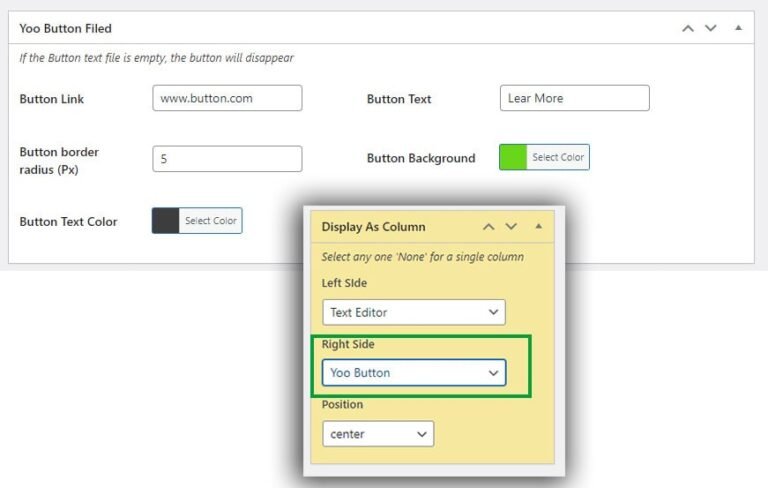The height and width of the screenshot is (488, 768).
Task: Open Select Color for Button Background
Action: [x=558, y=157]
